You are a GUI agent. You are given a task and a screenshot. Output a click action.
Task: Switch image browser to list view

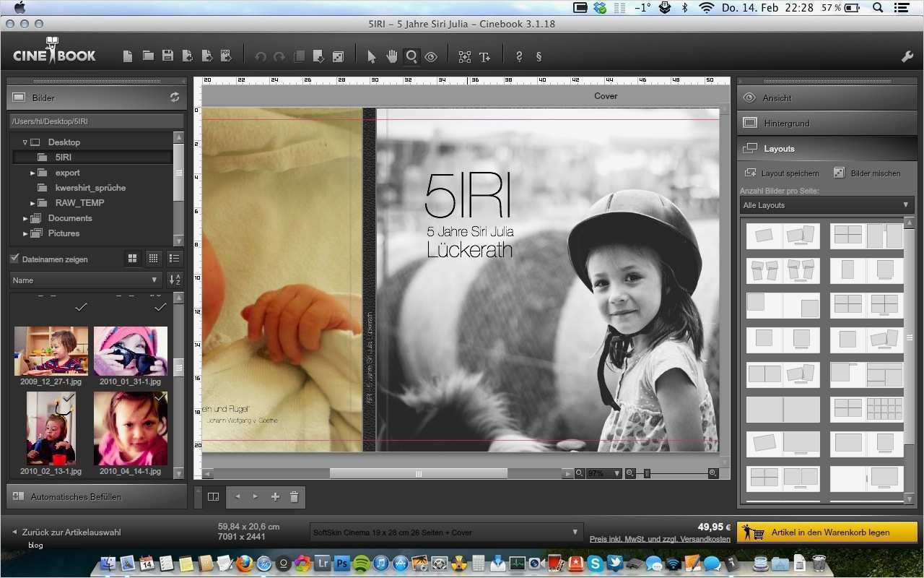click(x=174, y=259)
